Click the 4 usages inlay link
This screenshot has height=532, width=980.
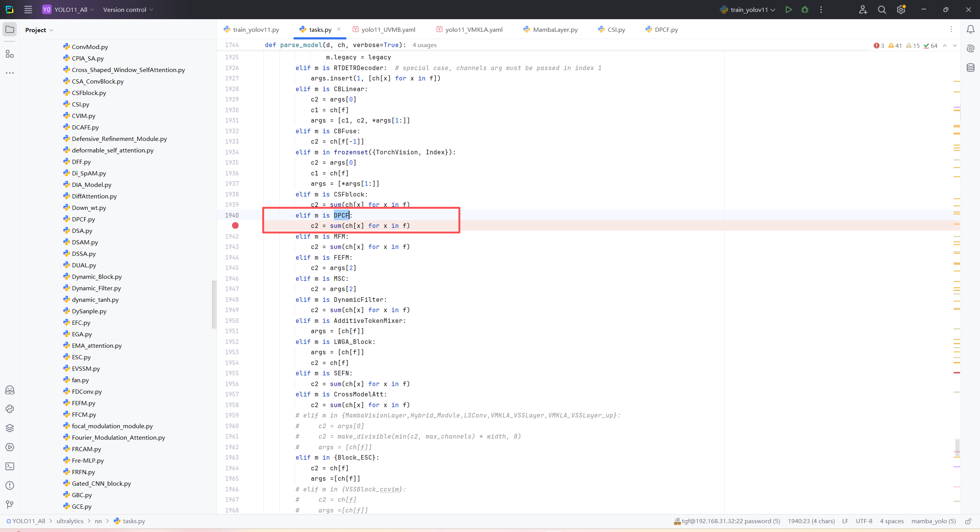(x=424, y=45)
